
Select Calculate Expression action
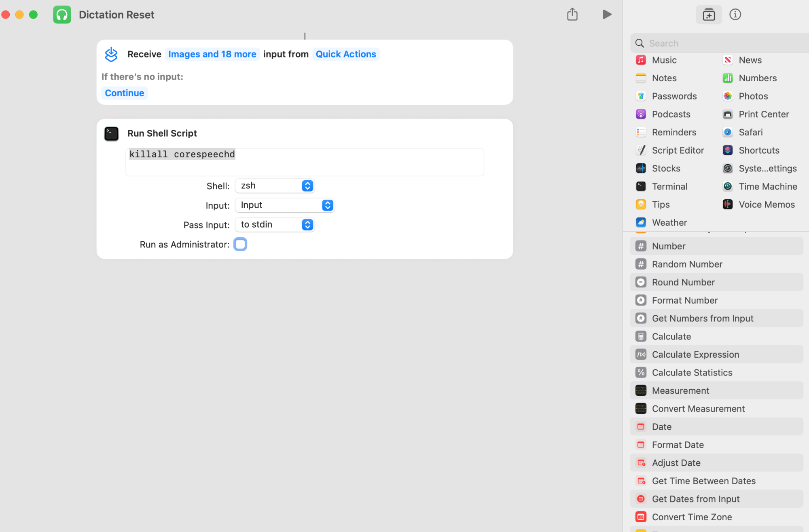(x=695, y=355)
